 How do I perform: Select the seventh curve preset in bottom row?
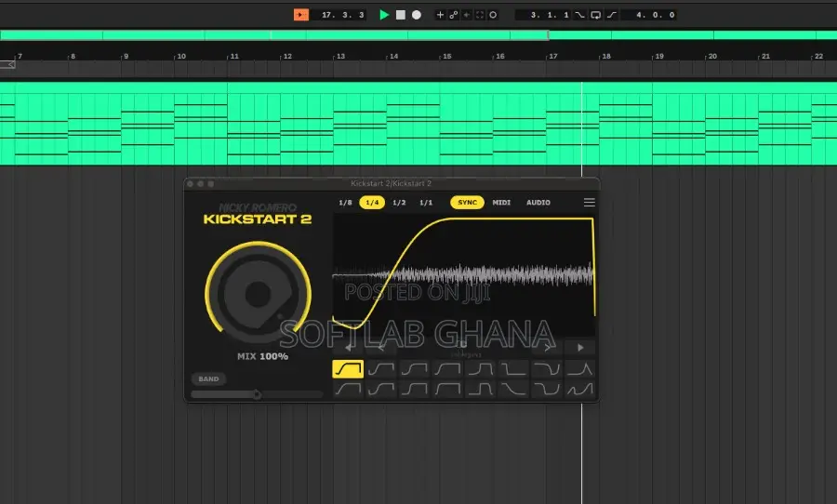point(547,390)
